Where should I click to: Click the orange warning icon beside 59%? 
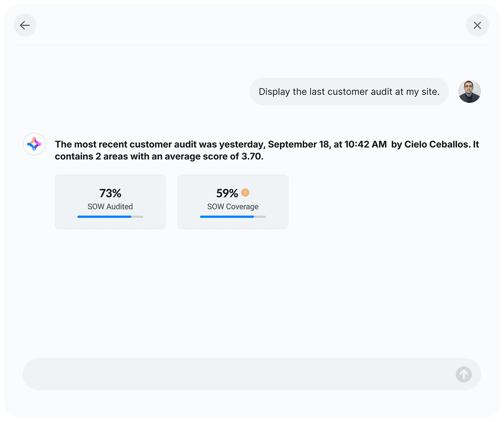(245, 193)
